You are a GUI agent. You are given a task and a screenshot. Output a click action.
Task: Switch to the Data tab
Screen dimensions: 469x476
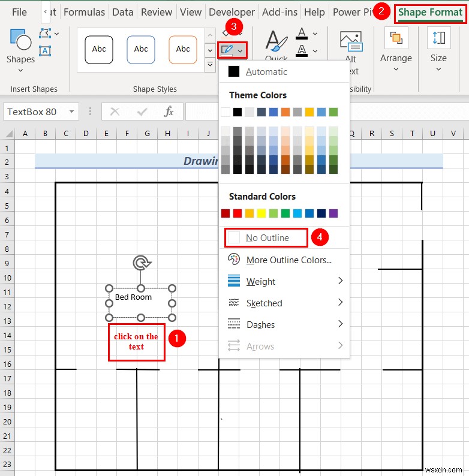click(123, 12)
